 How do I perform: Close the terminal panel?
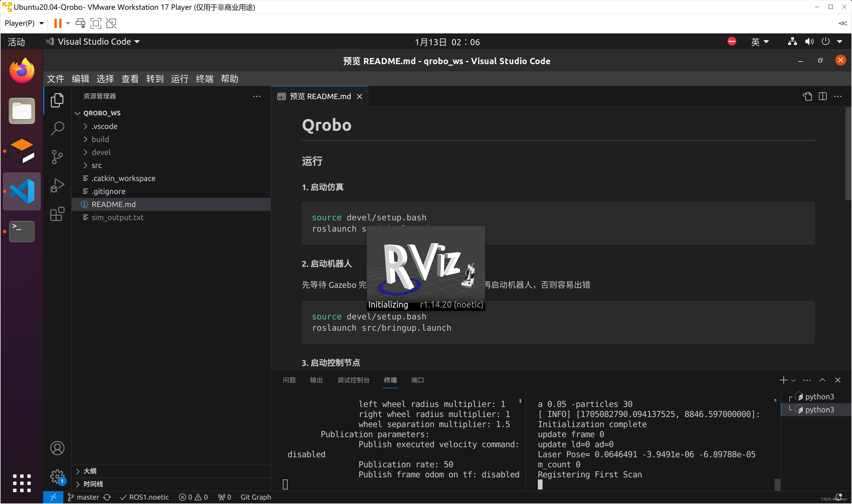(x=838, y=380)
